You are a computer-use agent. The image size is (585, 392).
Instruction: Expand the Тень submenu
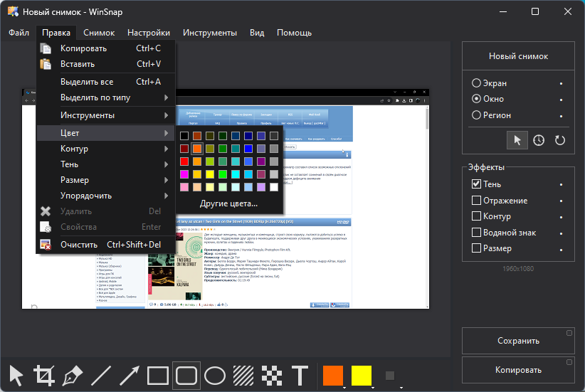(x=106, y=164)
